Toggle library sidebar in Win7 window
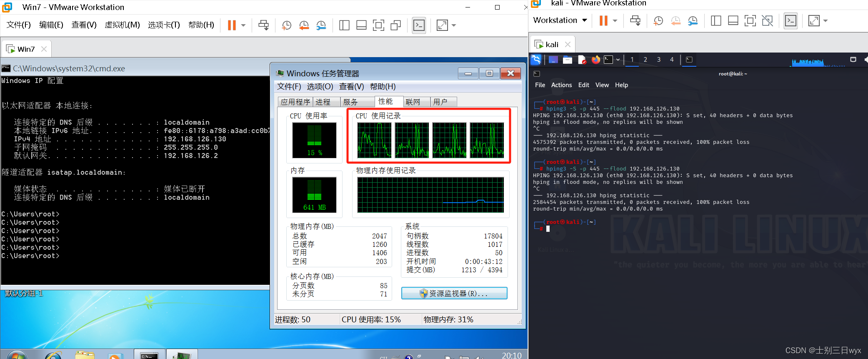The height and width of the screenshot is (359, 868). (344, 25)
